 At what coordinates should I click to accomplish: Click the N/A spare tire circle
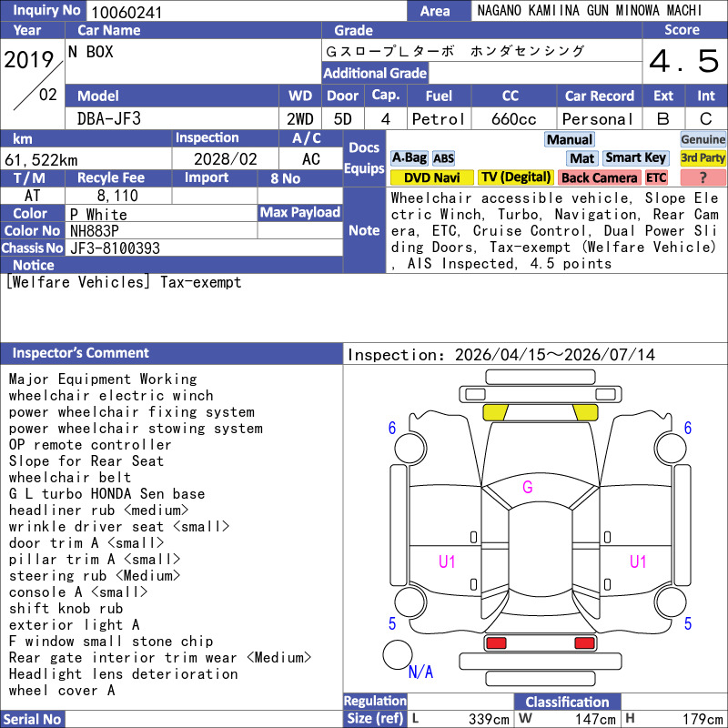click(x=398, y=654)
